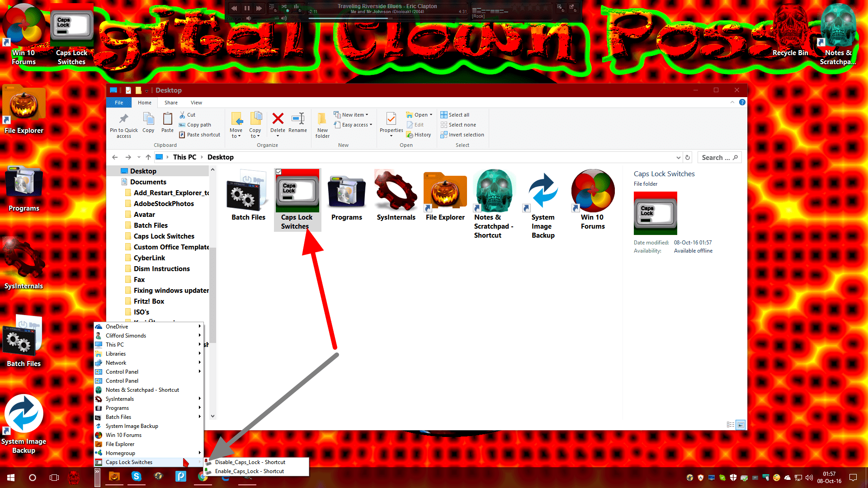Pin current folder to Quick access
This screenshot has height=488, width=868.
pos(123,125)
